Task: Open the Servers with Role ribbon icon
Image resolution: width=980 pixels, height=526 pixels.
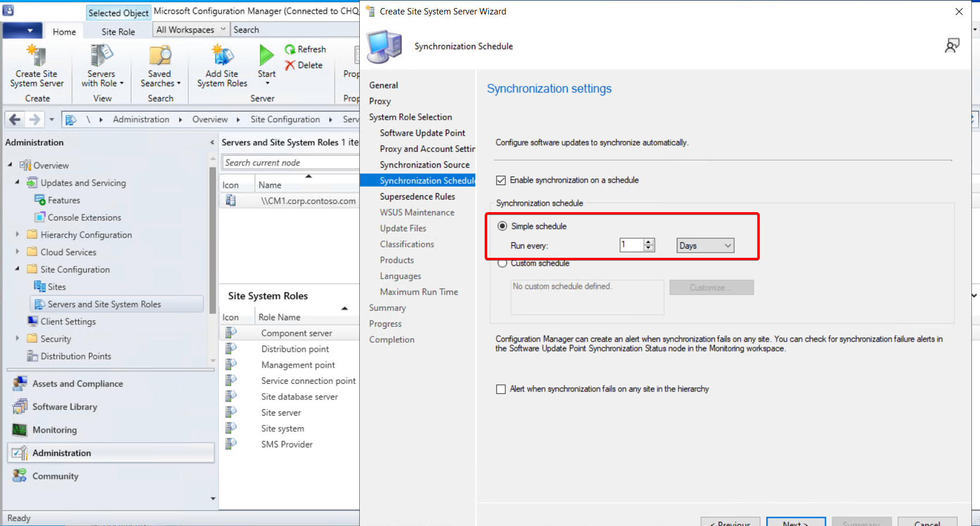Action: [x=101, y=56]
